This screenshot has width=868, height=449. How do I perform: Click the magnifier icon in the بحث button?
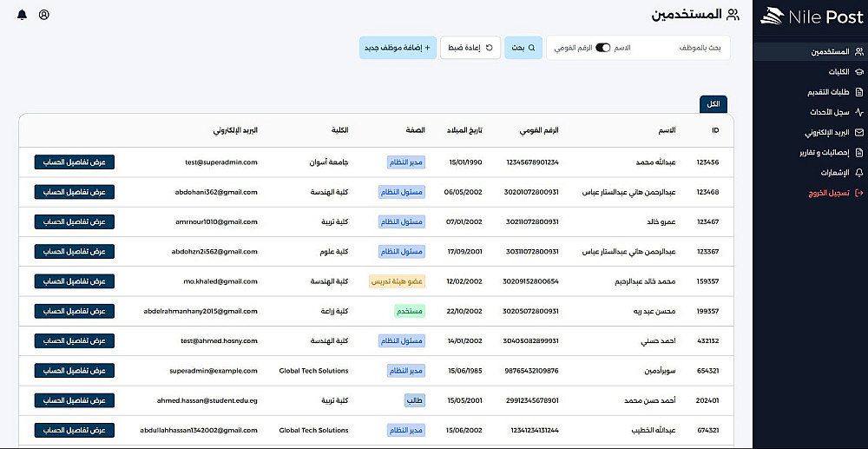click(531, 48)
